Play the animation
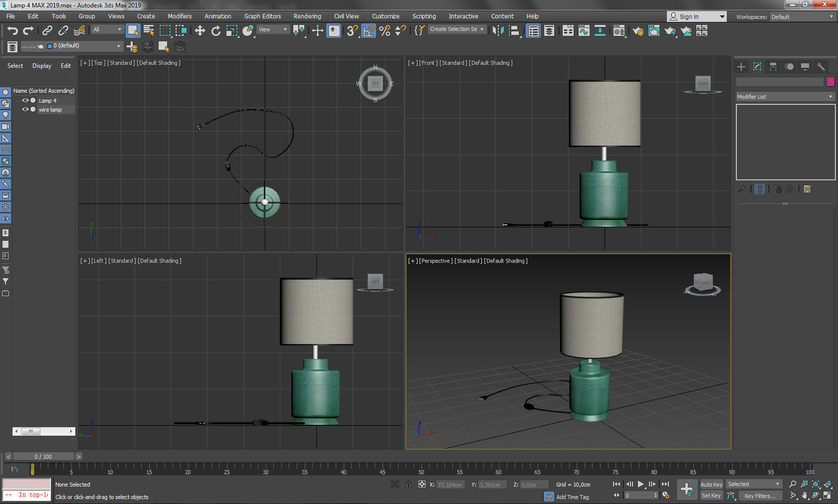The image size is (838, 504). point(640,484)
